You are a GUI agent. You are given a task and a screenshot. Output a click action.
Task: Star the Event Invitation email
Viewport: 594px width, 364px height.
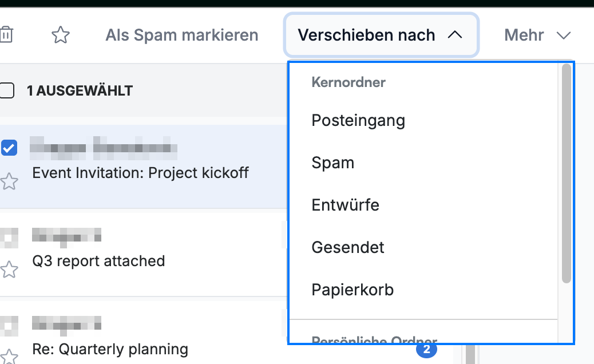point(9,181)
